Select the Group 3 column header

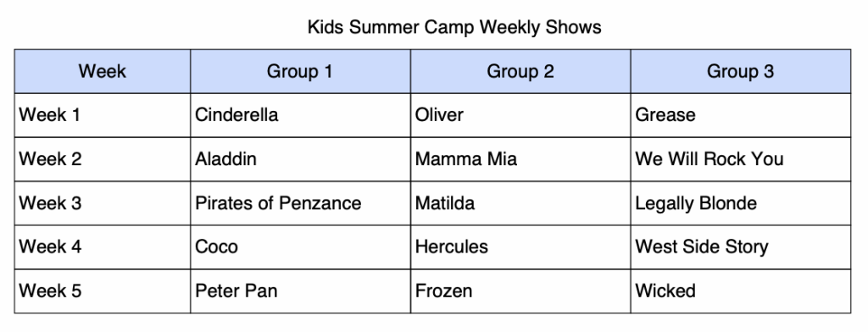click(741, 71)
